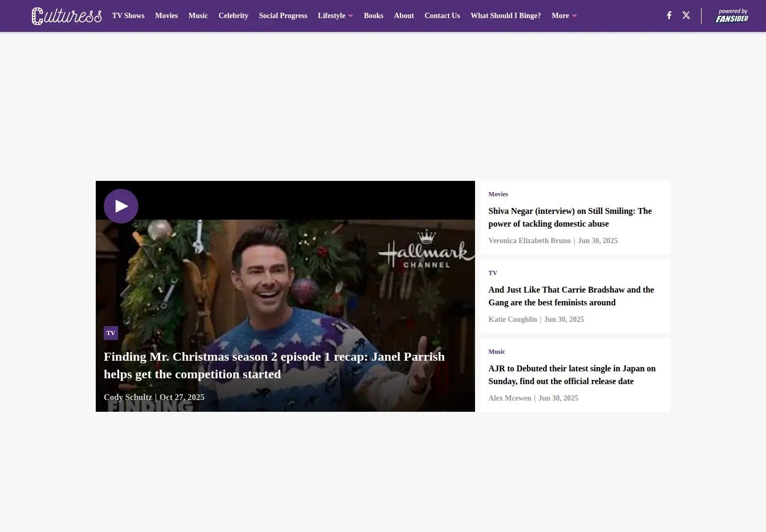766x532 pixels.
Task: Open the Contact Us page
Action: click(x=442, y=16)
